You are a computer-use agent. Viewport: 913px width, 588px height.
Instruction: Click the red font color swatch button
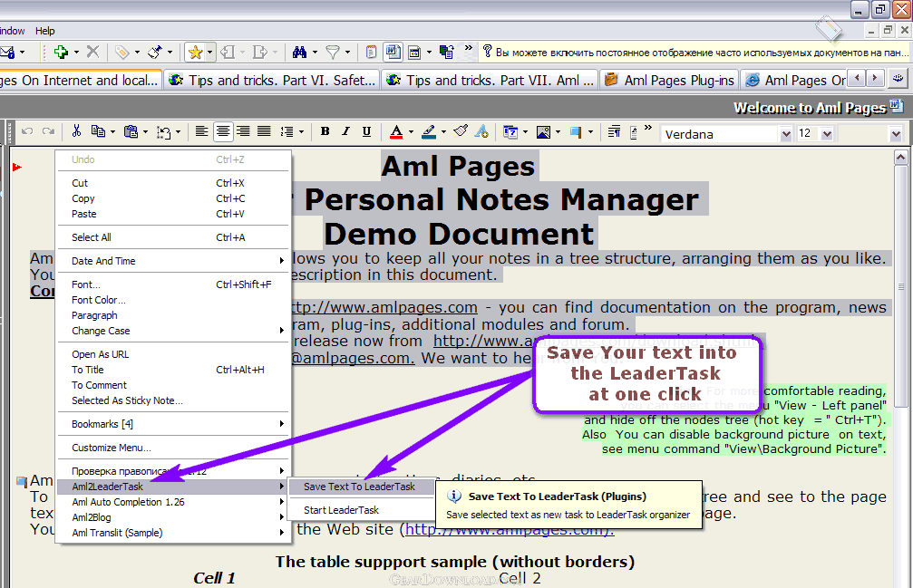396,132
